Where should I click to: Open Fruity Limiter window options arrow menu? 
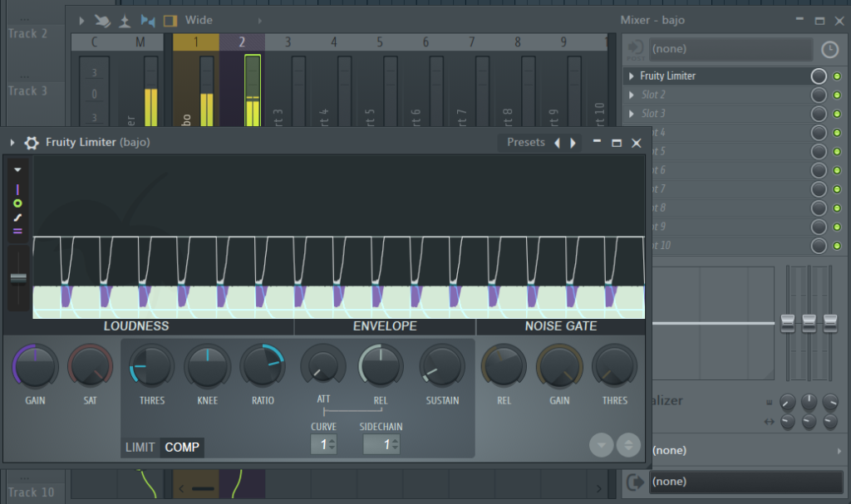(x=12, y=143)
